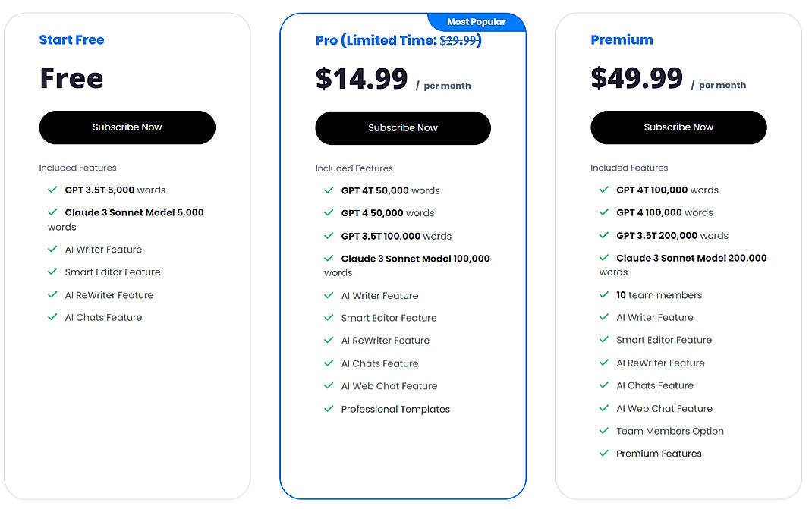Click the Included Features label on Pro card
The width and height of the screenshot is (812, 509).
click(354, 168)
